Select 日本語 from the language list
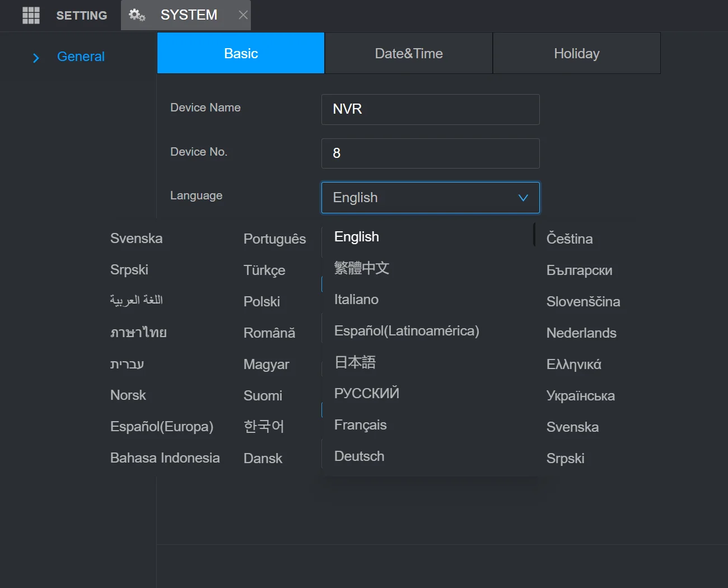This screenshot has width=728, height=588. [354, 362]
